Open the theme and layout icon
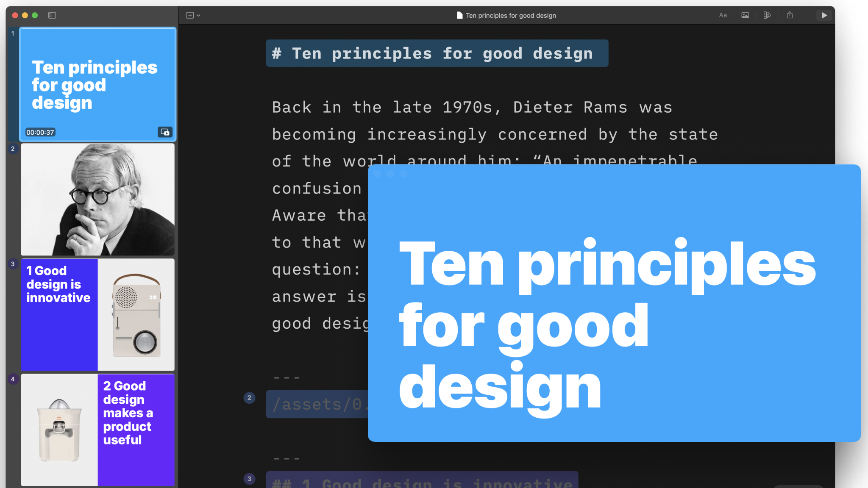The width and height of the screenshot is (868, 488). pos(767,15)
